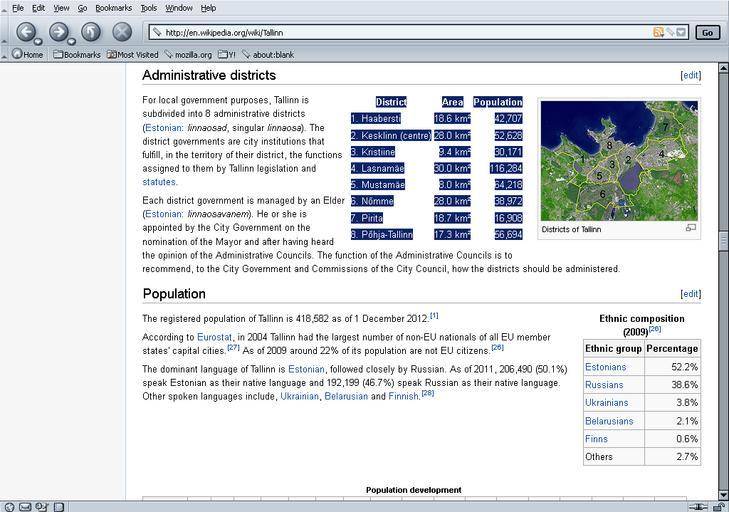The height and width of the screenshot is (512, 729).
Task: Click the Districts of Tallinn map thumbnail
Action: [x=619, y=161]
